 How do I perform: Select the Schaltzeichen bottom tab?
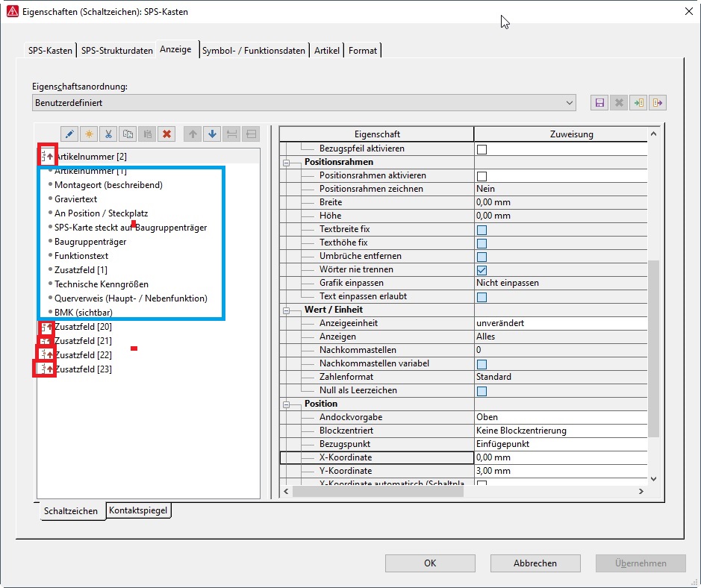pos(71,510)
